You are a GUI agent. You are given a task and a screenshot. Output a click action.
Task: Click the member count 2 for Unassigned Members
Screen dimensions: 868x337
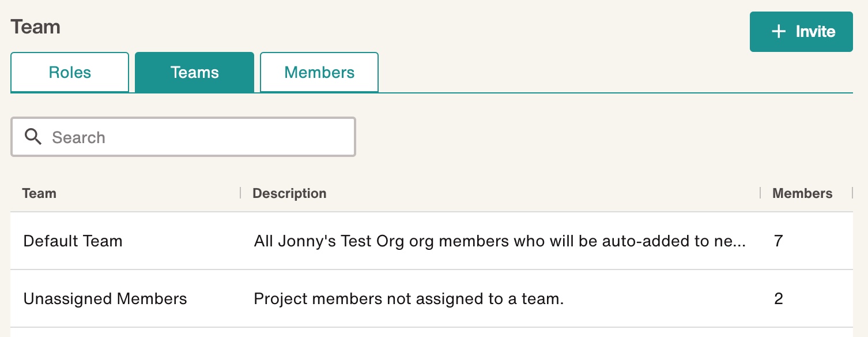(x=778, y=299)
